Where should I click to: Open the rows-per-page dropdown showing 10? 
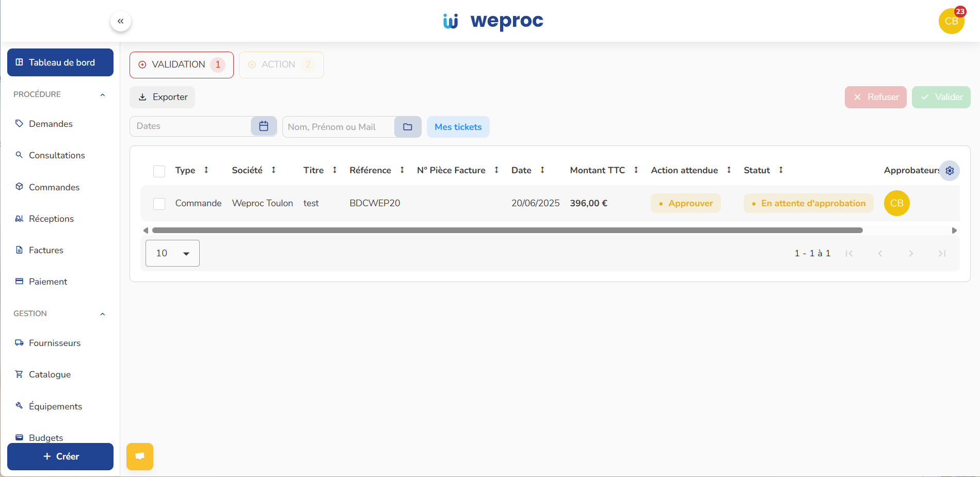(172, 253)
